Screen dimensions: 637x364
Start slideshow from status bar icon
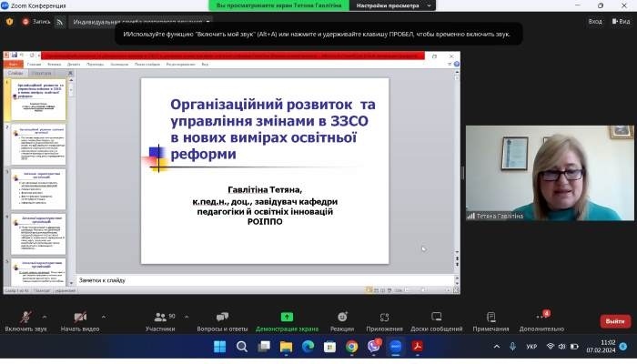(x=389, y=290)
